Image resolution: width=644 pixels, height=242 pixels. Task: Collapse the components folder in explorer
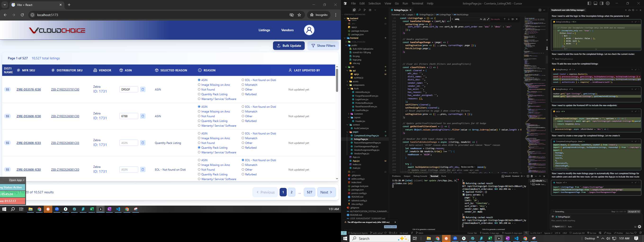348,85
